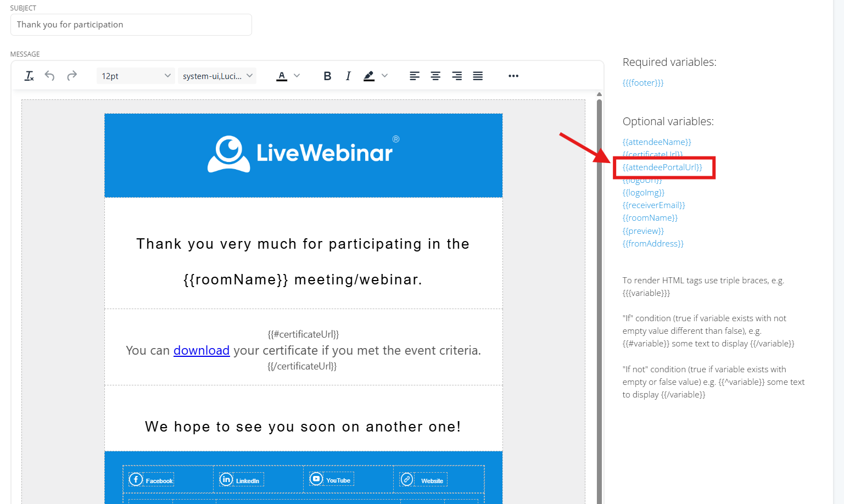
Task: Align text right
Action: point(457,76)
